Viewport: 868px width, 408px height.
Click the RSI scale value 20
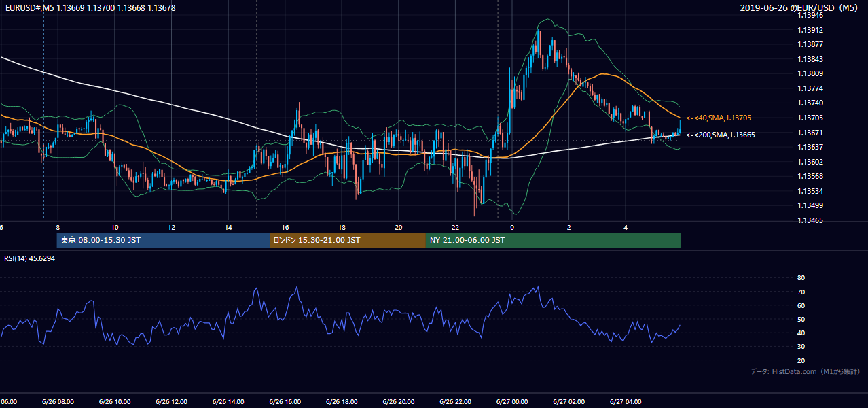[801, 360]
